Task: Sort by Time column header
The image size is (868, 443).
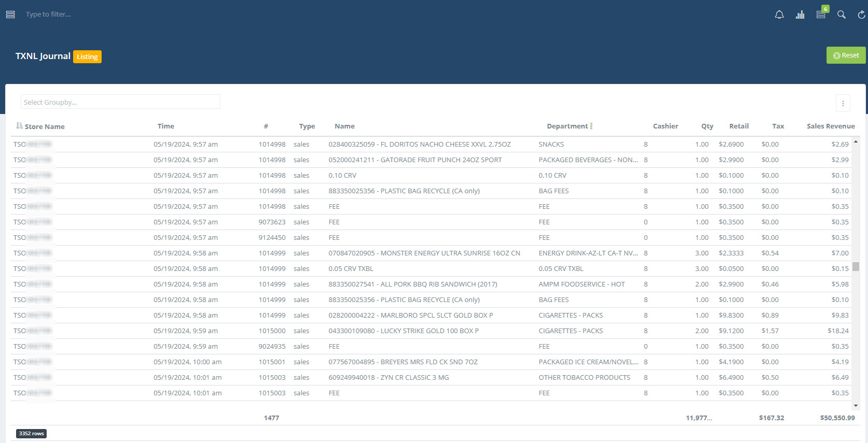Action: 166,126
